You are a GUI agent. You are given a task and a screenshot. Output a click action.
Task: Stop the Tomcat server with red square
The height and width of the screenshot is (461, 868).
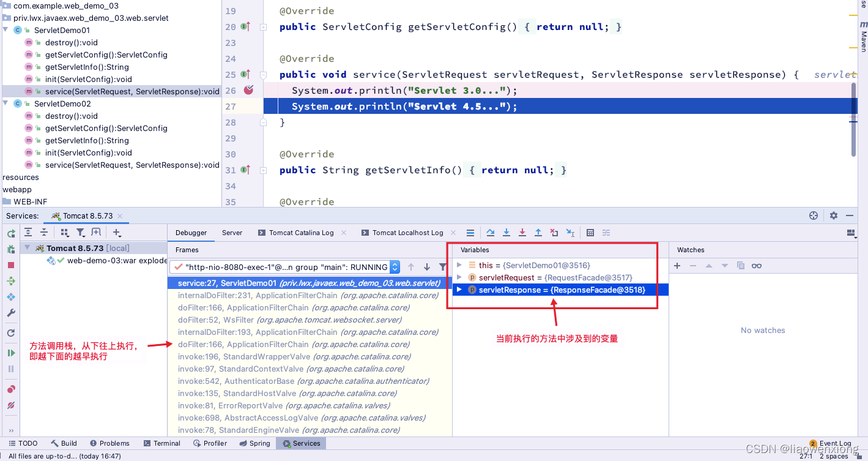(x=11, y=265)
